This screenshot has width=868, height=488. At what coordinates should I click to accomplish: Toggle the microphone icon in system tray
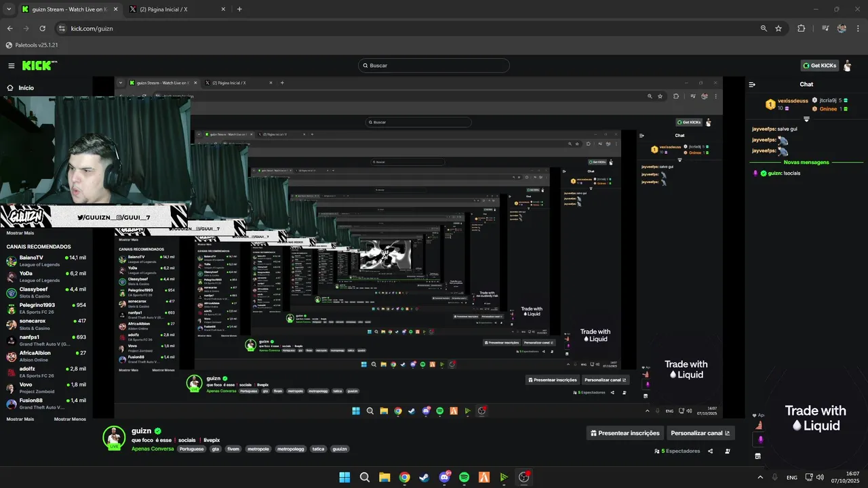(x=774, y=477)
